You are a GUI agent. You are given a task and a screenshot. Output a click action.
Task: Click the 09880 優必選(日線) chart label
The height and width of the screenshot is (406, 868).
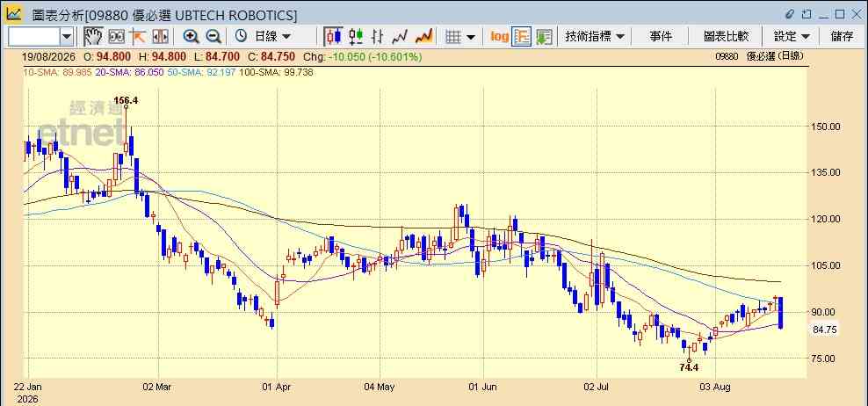pos(759,56)
